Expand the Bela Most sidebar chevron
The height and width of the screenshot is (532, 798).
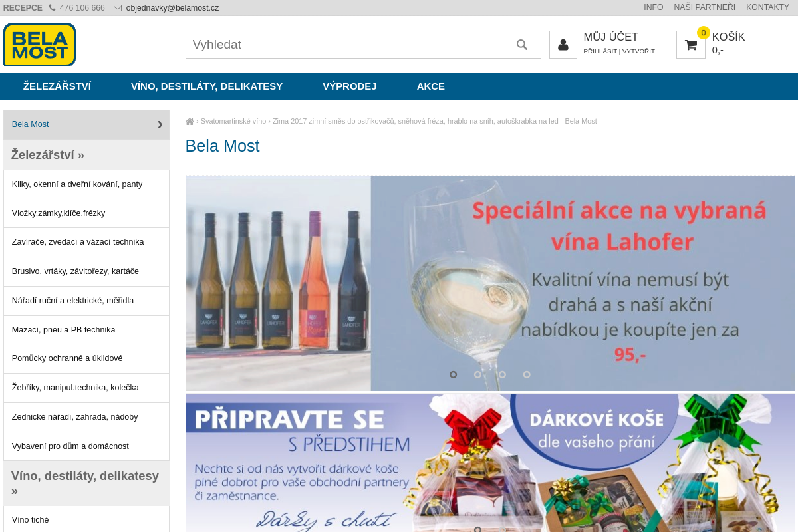[160, 124]
